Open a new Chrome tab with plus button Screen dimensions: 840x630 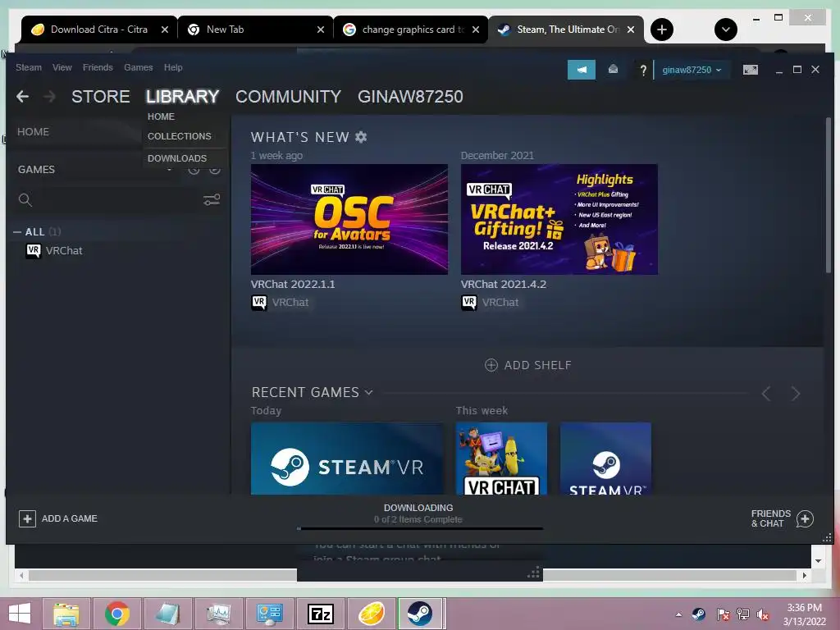click(662, 30)
